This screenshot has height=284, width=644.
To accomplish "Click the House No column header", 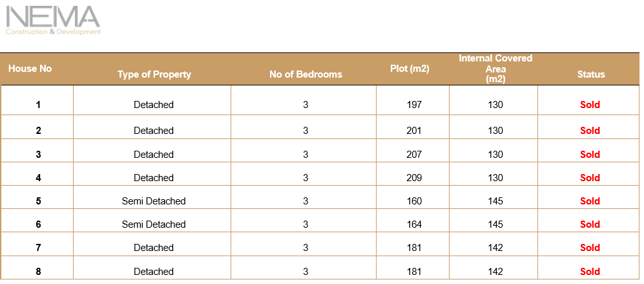I will (x=30, y=69).
